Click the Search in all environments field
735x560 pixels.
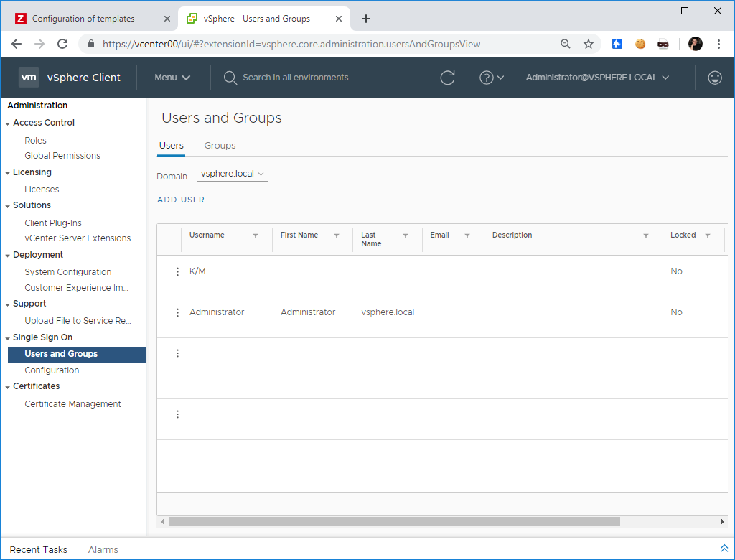pos(295,78)
